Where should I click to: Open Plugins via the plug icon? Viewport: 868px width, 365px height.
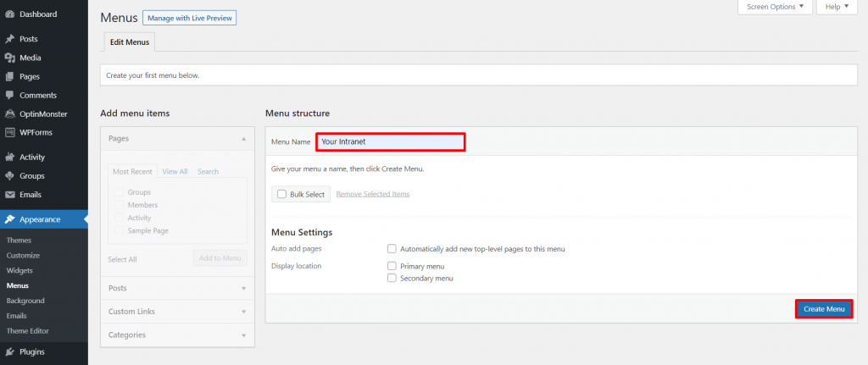pyautogui.click(x=9, y=351)
